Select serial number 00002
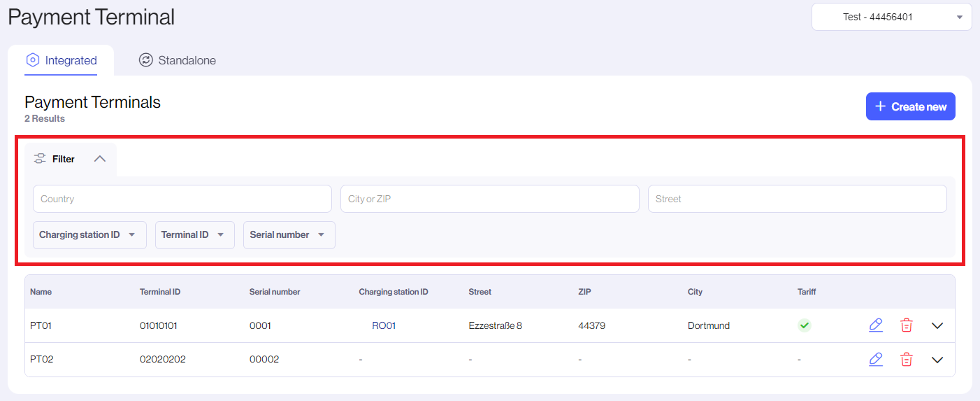 (x=264, y=360)
